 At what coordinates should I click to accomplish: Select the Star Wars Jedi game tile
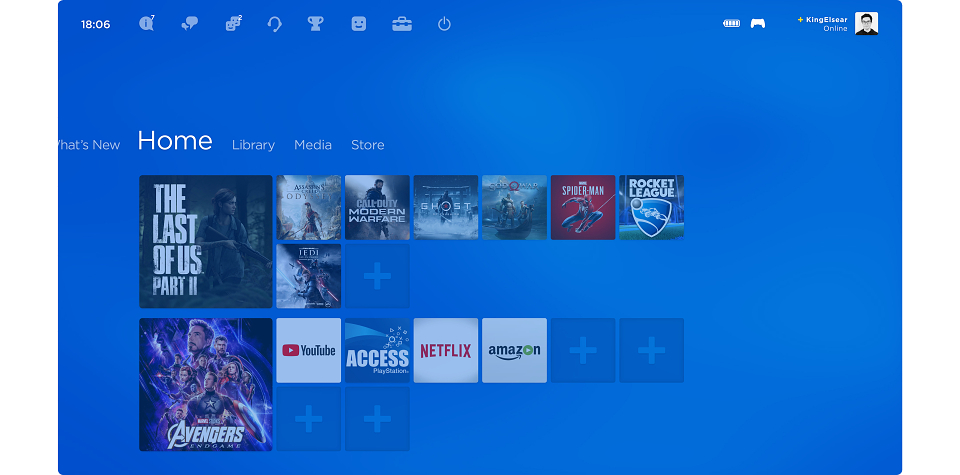click(x=309, y=276)
